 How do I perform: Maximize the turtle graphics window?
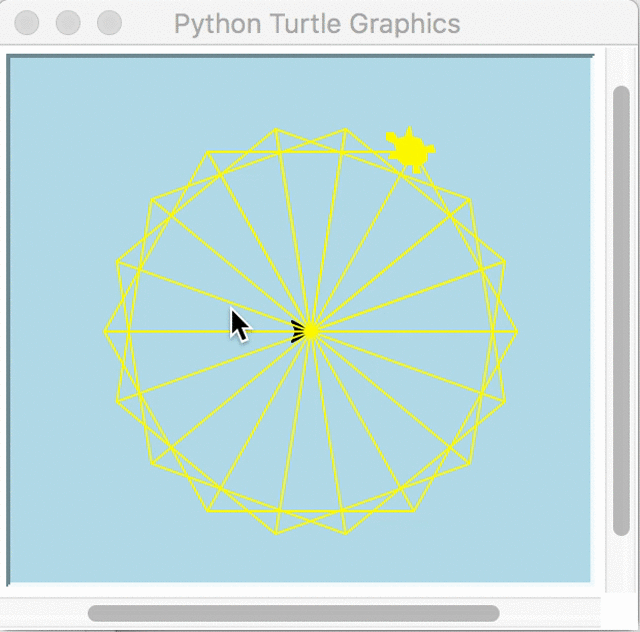click(109, 23)
